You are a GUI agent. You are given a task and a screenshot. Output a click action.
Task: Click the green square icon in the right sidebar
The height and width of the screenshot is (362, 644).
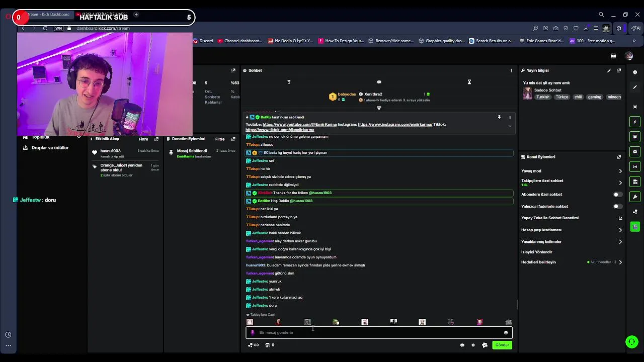[635, 227]
